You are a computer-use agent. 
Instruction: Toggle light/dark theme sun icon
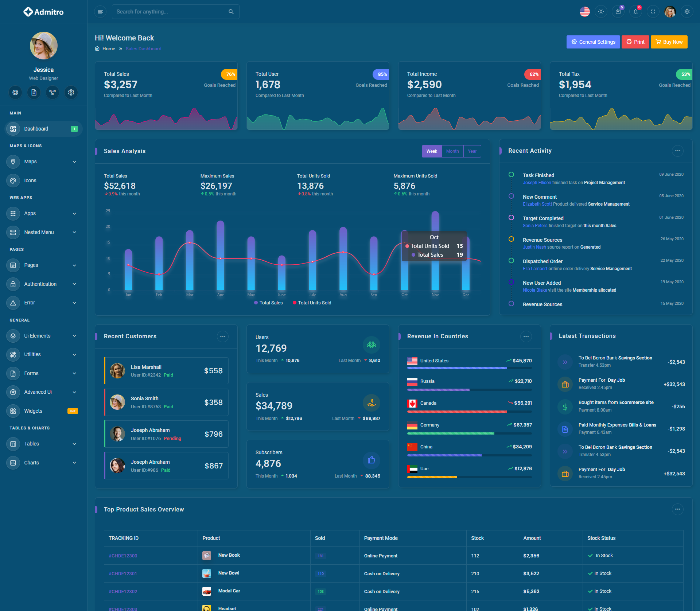point(601,12)
